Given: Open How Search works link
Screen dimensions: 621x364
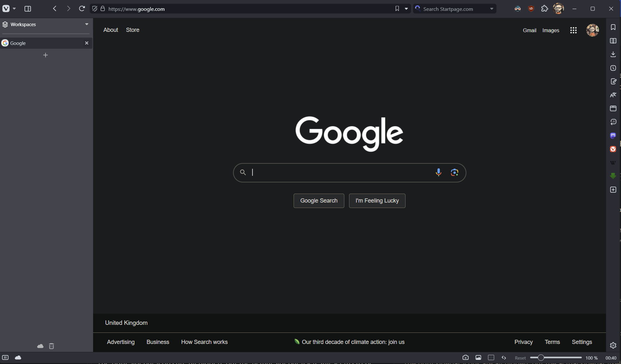Looking at the screenshot, I should coord(204,342).
